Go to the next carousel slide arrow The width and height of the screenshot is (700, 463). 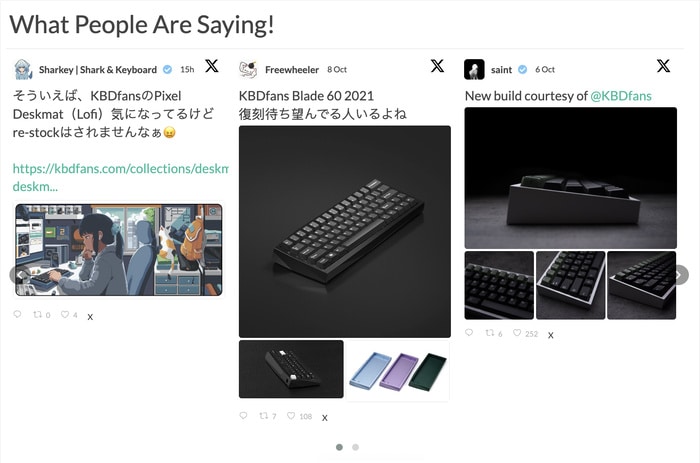[x=680, y=274]
